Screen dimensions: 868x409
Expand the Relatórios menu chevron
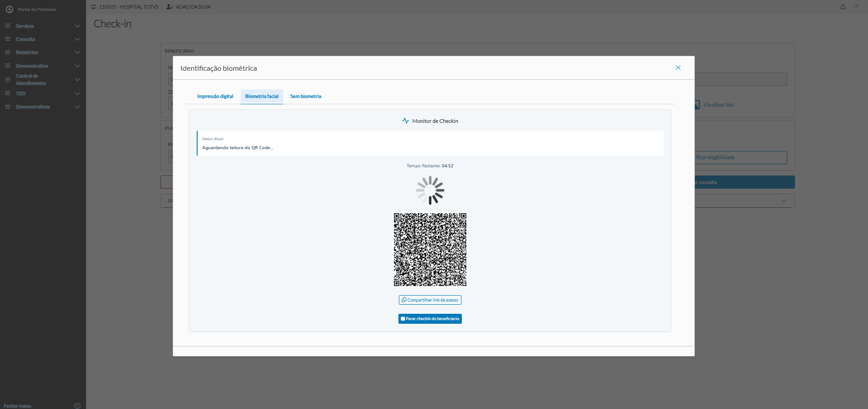click(78, 52)
